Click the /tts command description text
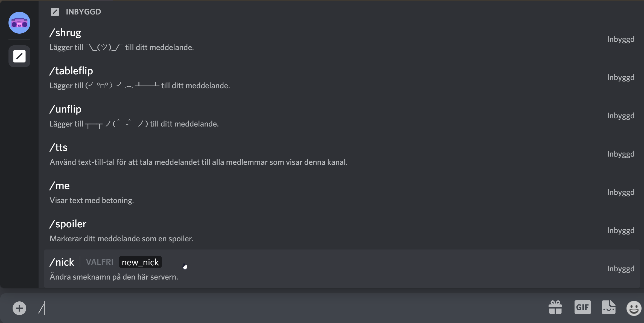644x323 pixels. click(x=198, y=162)
